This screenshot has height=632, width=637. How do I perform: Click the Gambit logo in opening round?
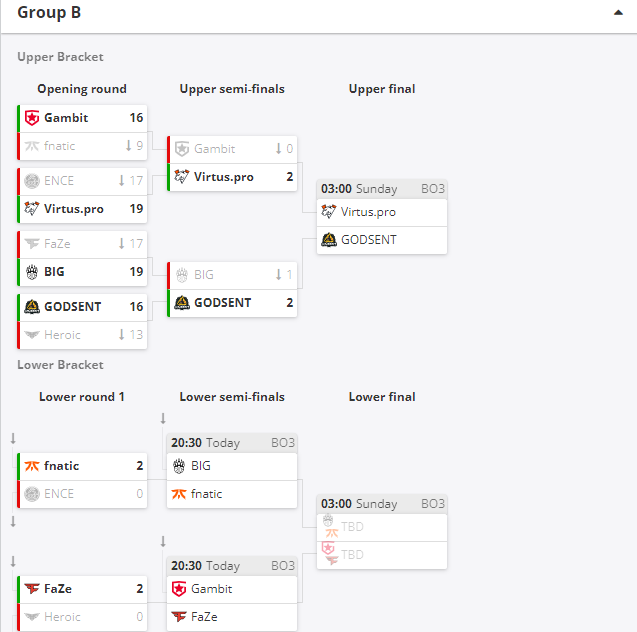tap(32, 118)
